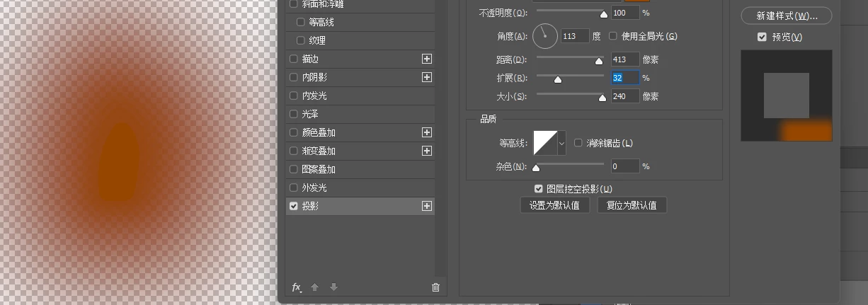Image resolution: width=868 pixels, height=305 pixels.
Task: Click the 角度 angle dial
Action: click(x=544, y=36)
